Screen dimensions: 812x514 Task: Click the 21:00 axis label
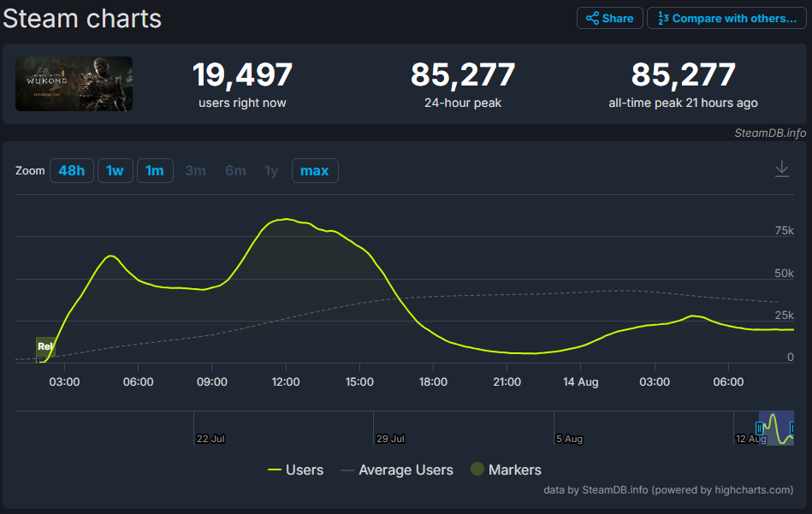coord(507,382)
